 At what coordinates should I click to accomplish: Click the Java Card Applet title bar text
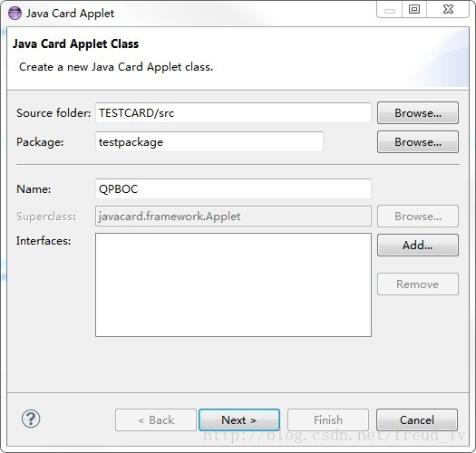tap(70, 14)
